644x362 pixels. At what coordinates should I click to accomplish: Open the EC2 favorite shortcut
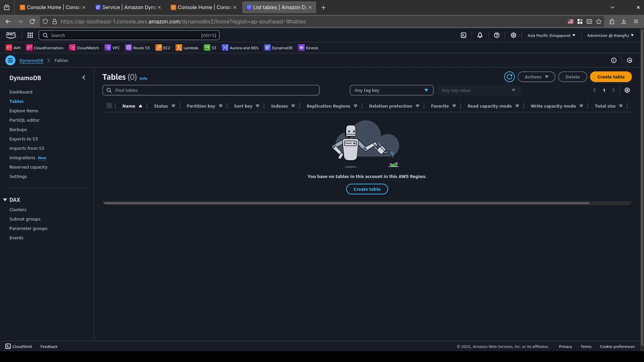pyautogui.click(x=163, y=48)
